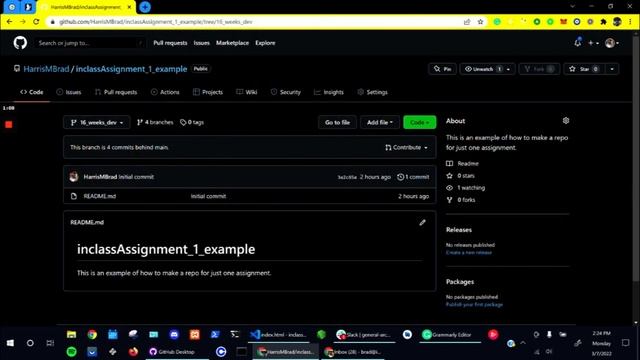Screen dimensions: 640x360
Task: Switch to the Insights tab
Action: pyautogui.click(x=329, y=92)
